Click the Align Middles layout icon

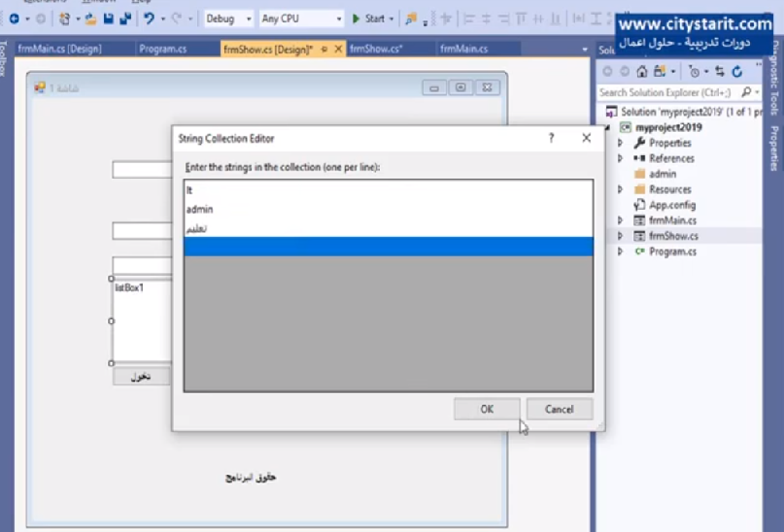click(538, 19)
